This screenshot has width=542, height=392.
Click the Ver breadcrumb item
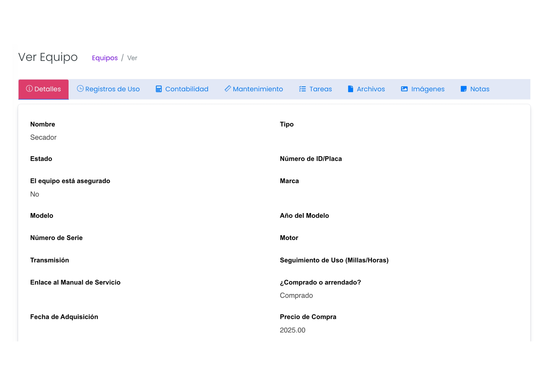click(x=132, y=58)
